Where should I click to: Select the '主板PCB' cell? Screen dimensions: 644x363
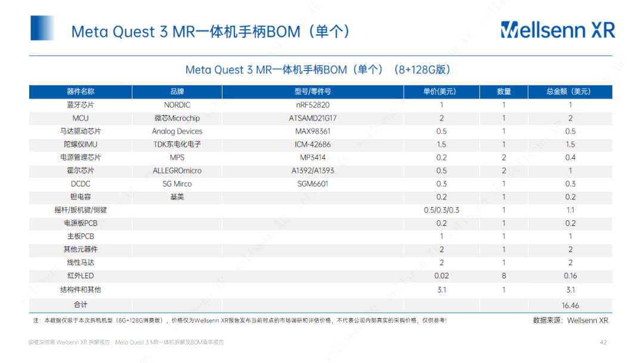click(x=80, y=236)
